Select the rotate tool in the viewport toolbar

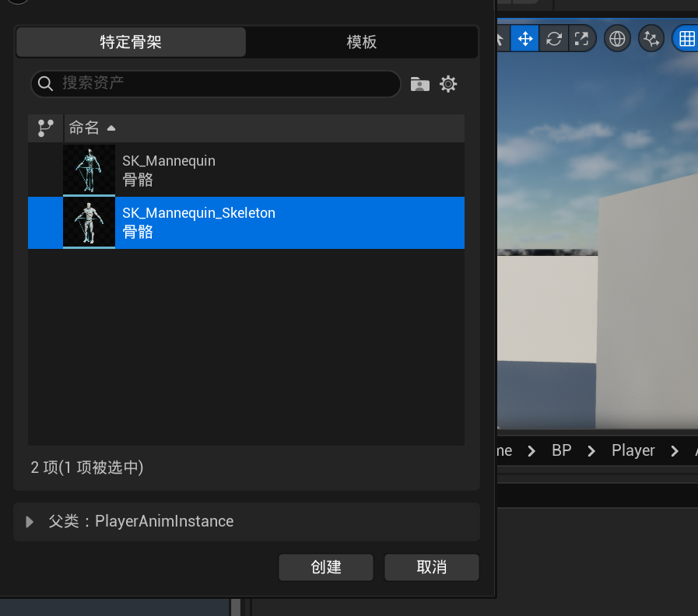tap(554, 39)
